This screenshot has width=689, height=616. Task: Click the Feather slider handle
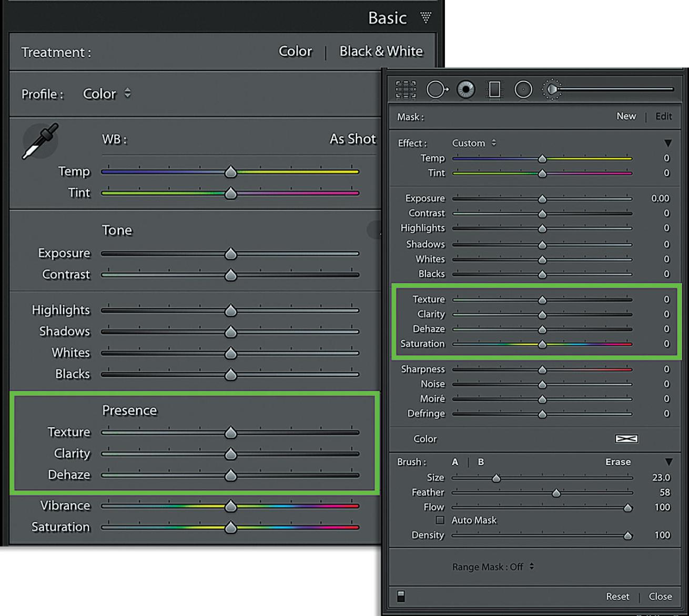[556, 493]
